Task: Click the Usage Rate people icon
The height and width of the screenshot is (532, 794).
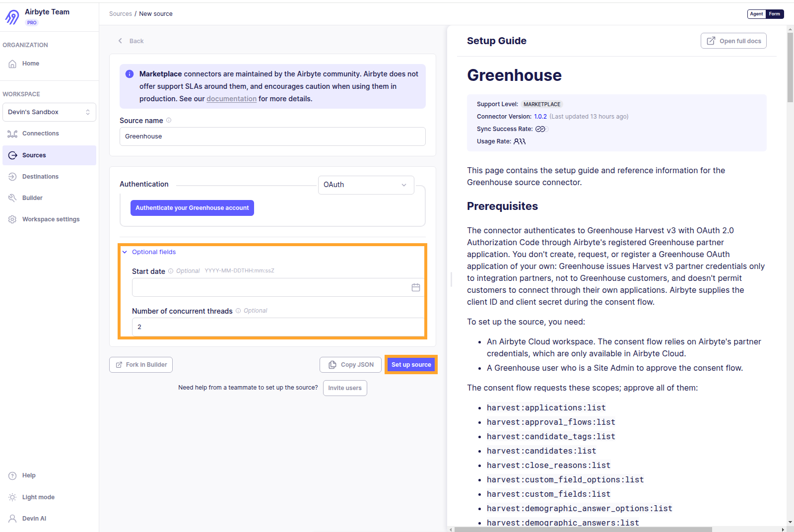Action: tap(520, 141)
